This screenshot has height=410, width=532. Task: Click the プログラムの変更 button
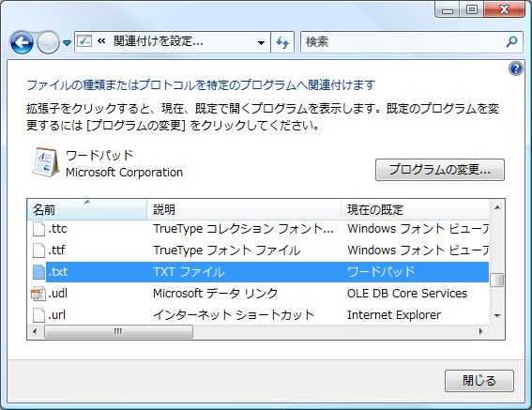pos(440,170)
